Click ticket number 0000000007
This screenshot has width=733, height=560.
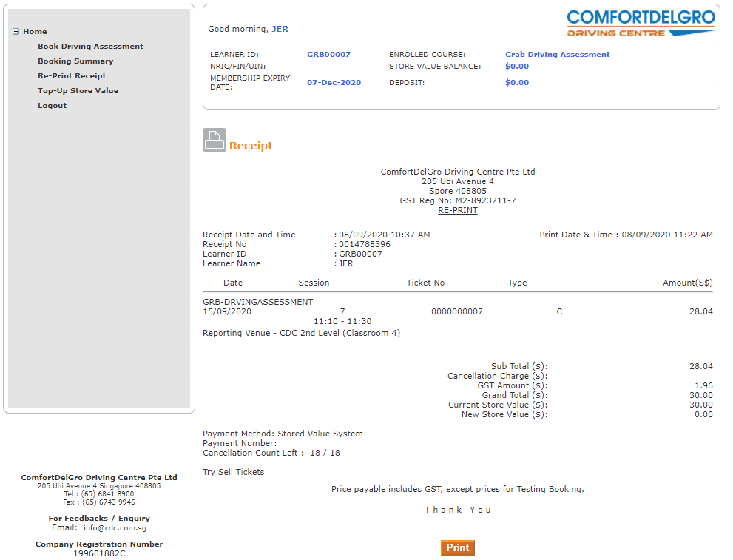457,311
